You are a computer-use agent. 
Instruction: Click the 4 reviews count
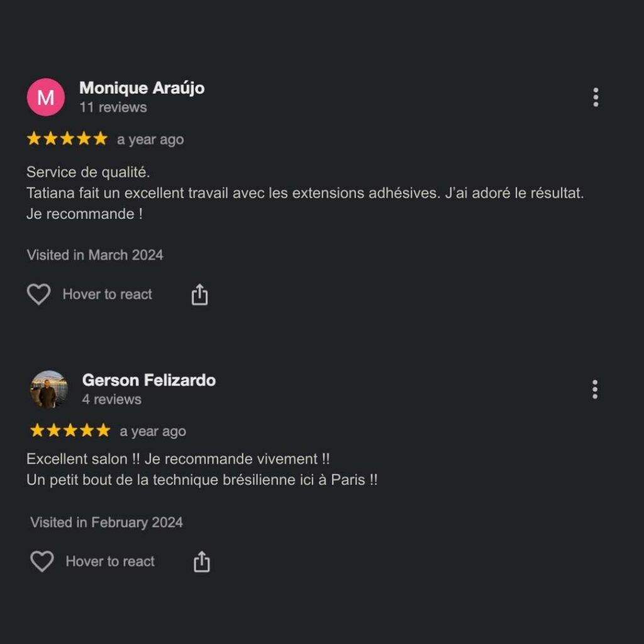tap(112, 399)
